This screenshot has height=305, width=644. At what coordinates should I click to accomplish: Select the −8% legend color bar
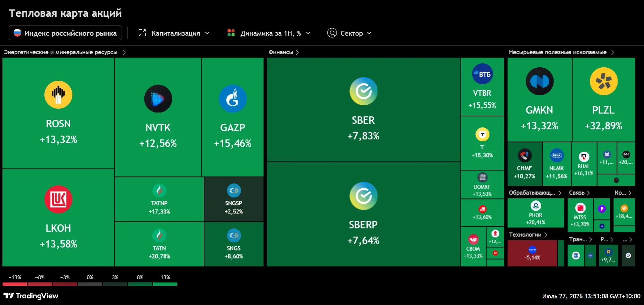[40, 284]
